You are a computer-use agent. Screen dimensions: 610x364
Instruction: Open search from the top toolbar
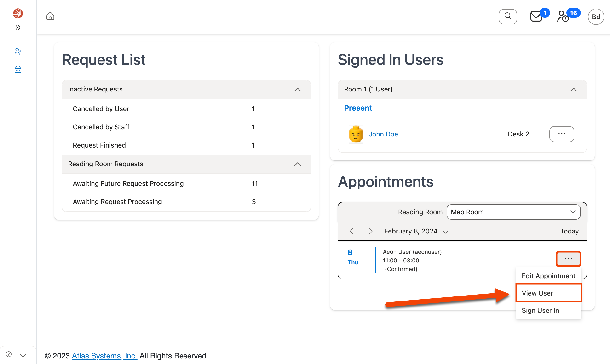pyautogui.click(x=508, y=16)
